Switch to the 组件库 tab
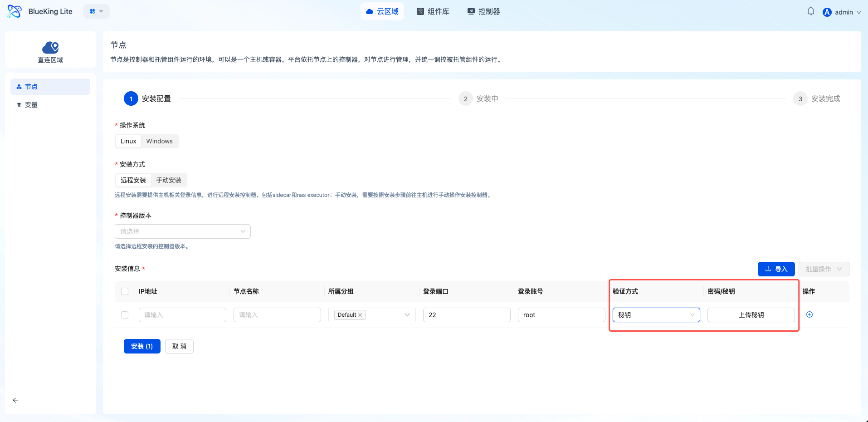Screen dimensions: 868x422 click(433, 11)
